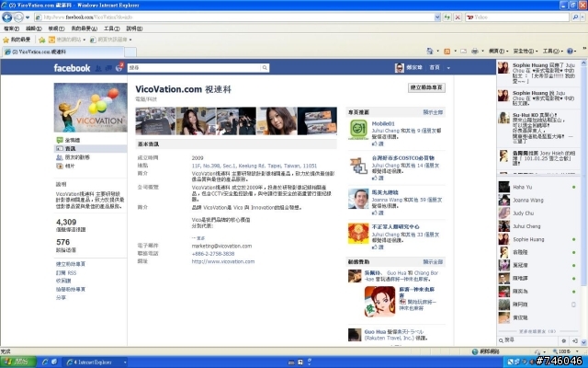The image size is (588, 368).
Task: Click the chat friend search field
Action: click(x=529, y=340)
